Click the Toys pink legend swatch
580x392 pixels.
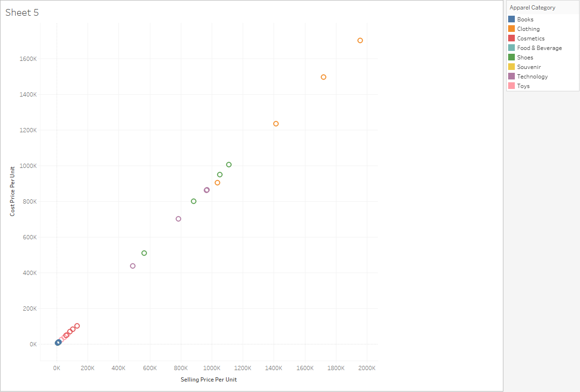click(511, 86)
